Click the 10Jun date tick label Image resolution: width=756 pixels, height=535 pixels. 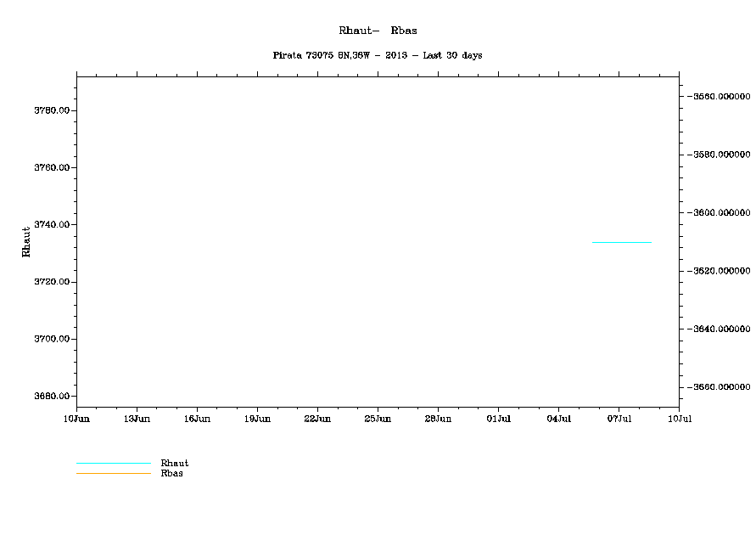tap(76, 419)
